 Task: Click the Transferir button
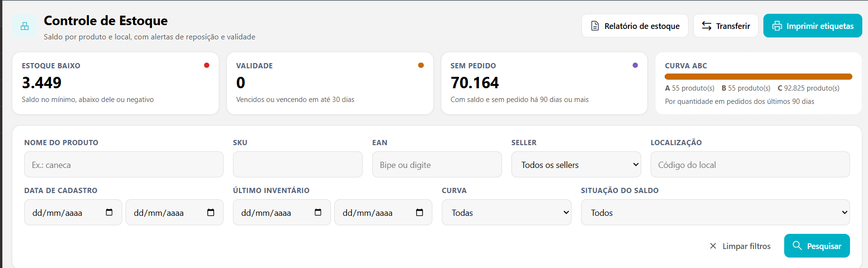coord(726,26)
